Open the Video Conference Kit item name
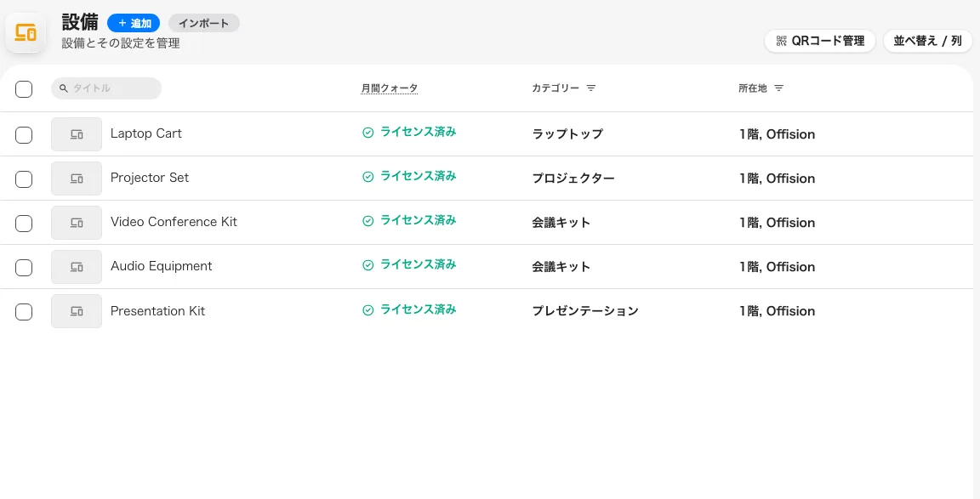The height and width of the screenshot is (499, 980). pyautogui.click(x=174, y=222)
